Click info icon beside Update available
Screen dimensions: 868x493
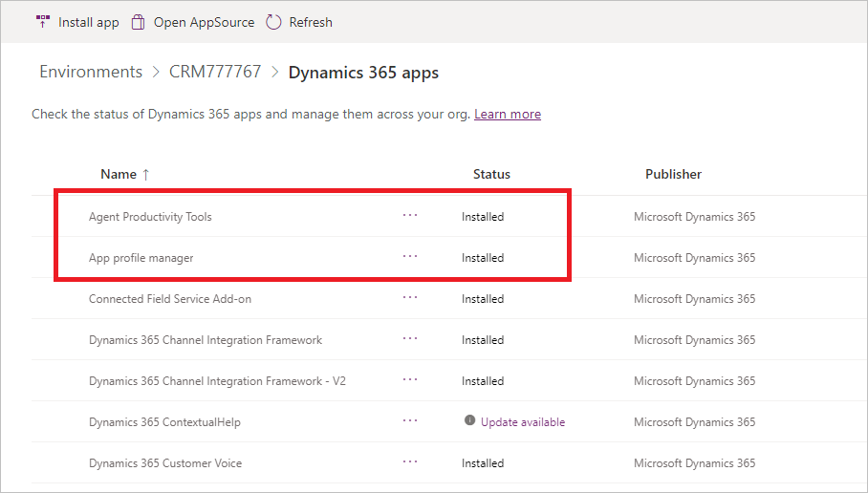pos(469,420)
